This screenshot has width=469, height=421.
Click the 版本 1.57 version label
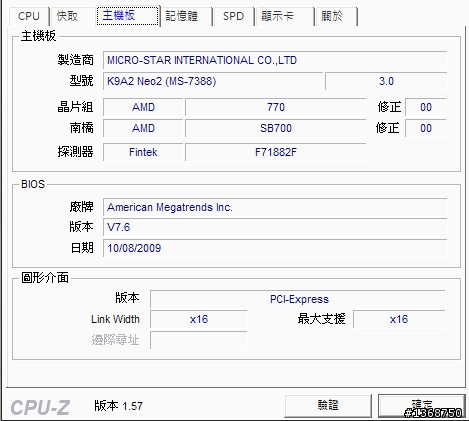coord(118,406)
